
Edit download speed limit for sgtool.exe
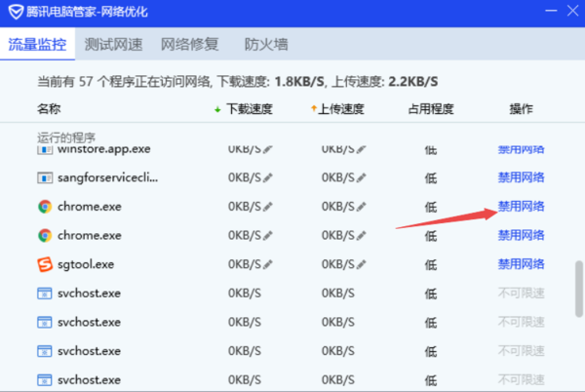(x=267, y=264)
